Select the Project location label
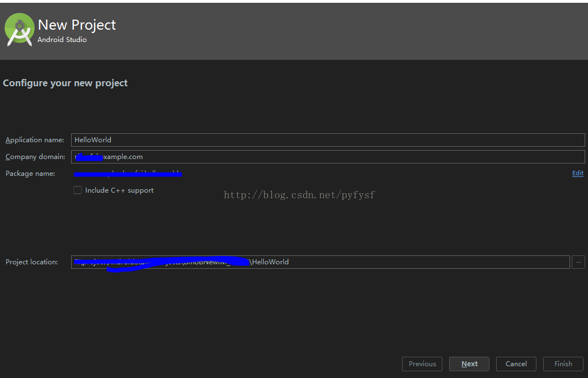The height and width of the screenshot is (378, 588). (x=32, y=262)
